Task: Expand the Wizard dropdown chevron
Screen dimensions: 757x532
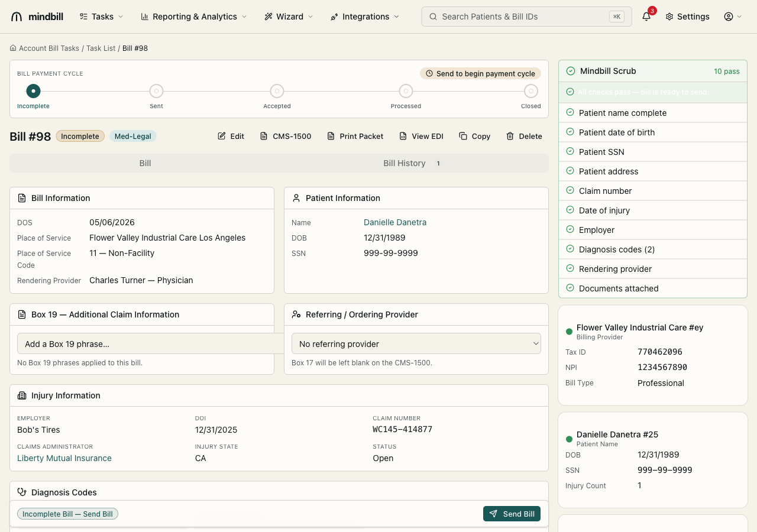Action: click(x=310, y=17)
